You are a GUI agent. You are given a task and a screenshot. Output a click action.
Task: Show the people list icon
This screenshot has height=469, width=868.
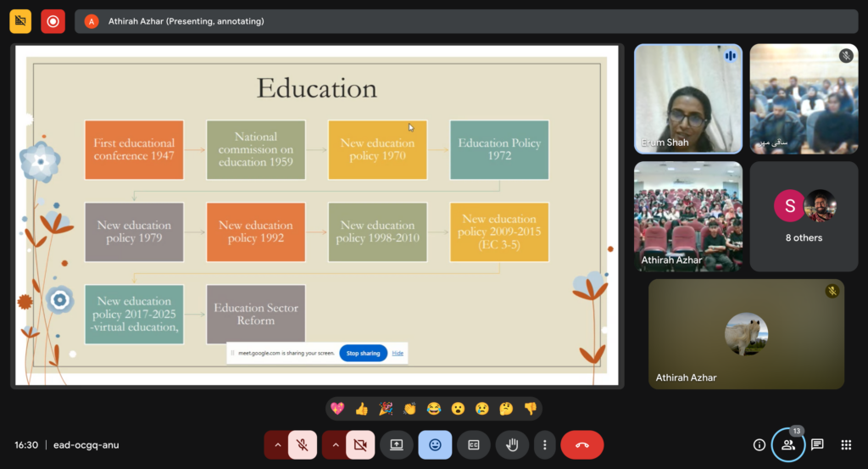click(788, 444)
